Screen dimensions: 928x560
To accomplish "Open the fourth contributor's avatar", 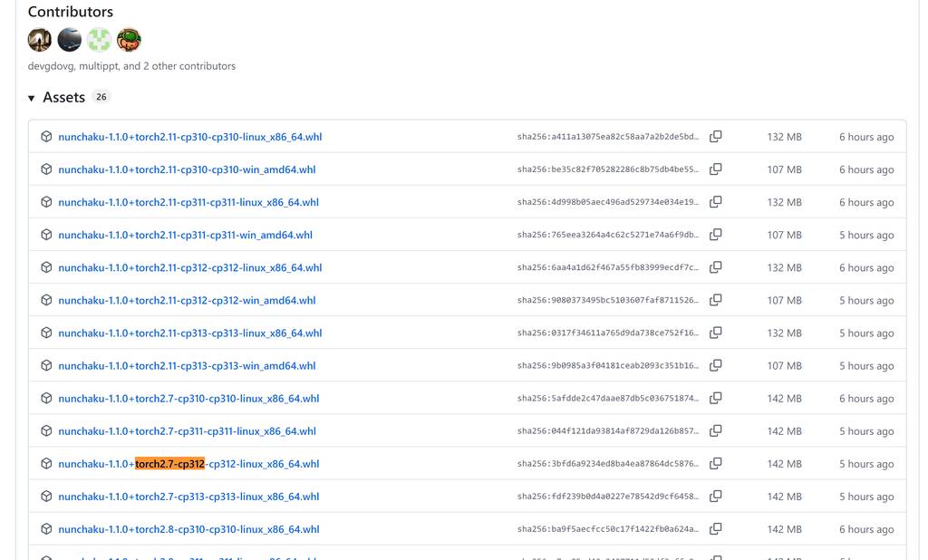I will click(x=129, y=40).
